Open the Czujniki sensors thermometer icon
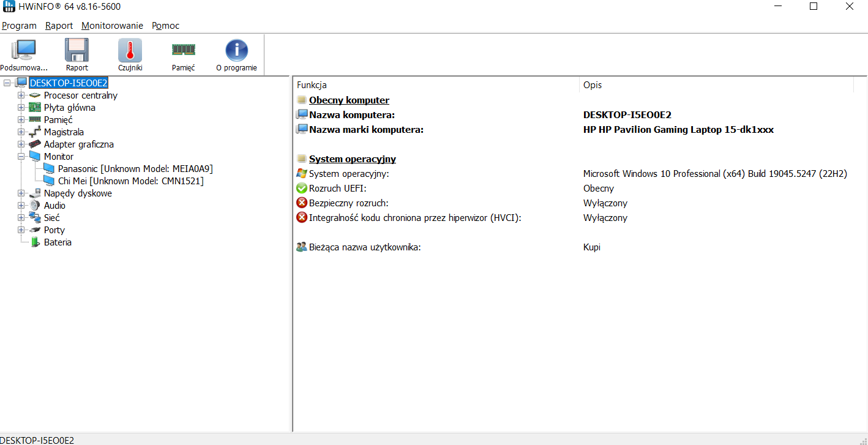The image size is (868, 445). pos(130,50)
